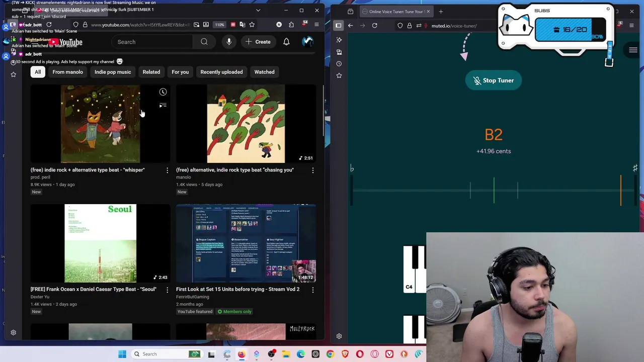
Task: Open Brave browser from the taskbar
Action: coord(345,354)
